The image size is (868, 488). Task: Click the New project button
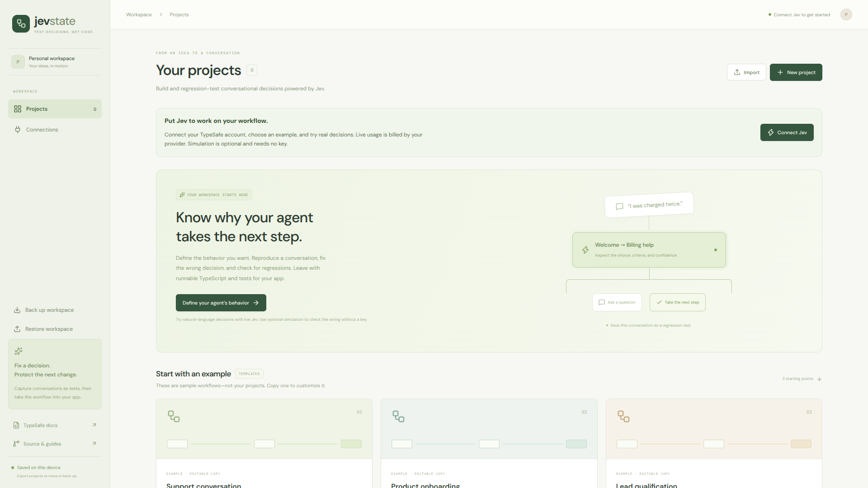(x=796, y=72)
